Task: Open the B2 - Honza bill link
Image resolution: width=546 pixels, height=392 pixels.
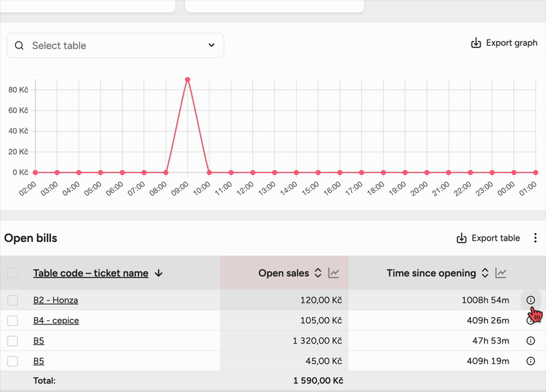Action: 55,300
